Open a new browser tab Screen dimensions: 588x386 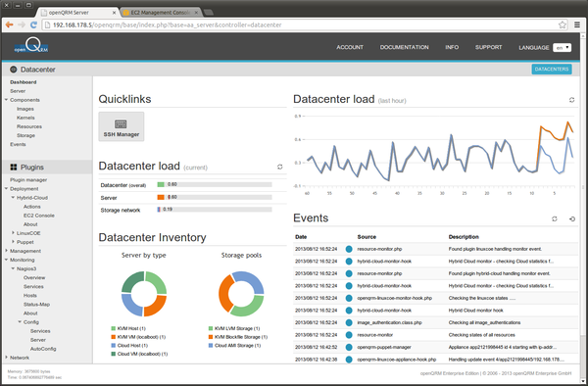[x=209, y=13]
